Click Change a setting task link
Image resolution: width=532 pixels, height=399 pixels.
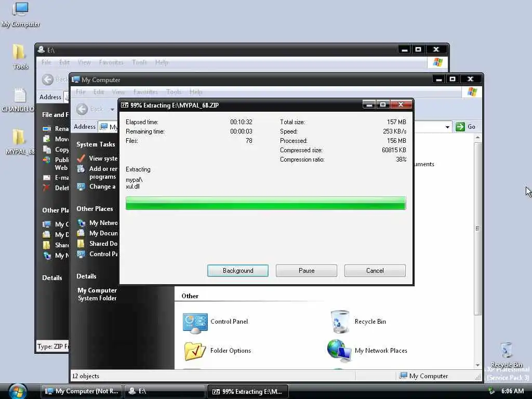point(102,187)
